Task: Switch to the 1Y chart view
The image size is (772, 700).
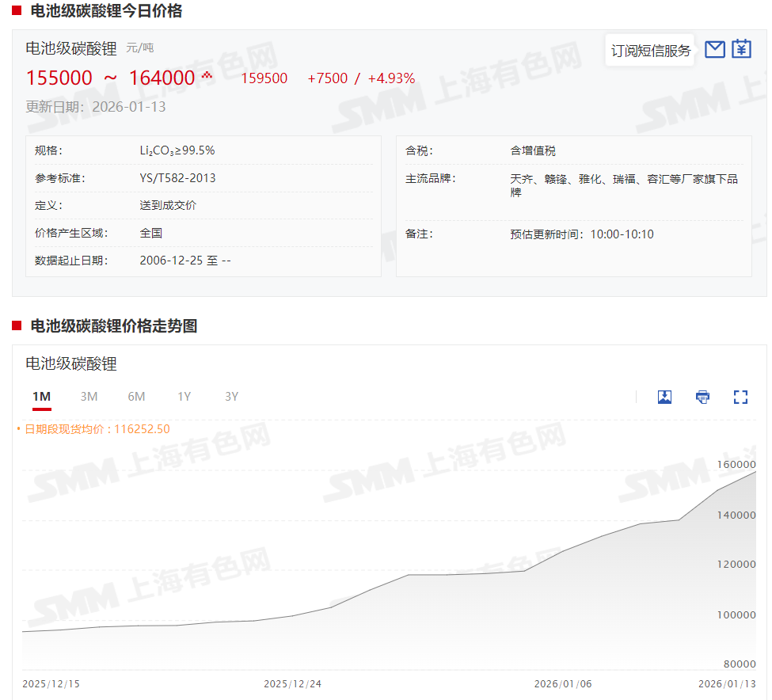Action: pyautogui.click(x=184, y=397)
